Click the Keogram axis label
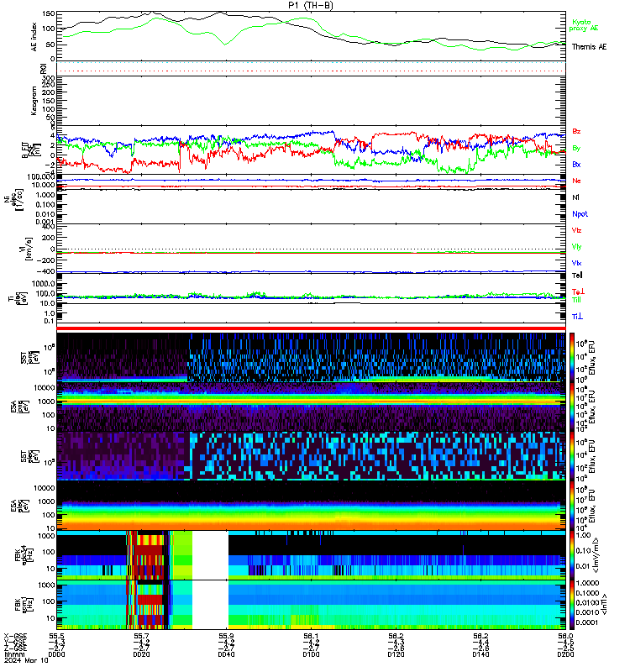Viewport: 630px width, 672px height. 34,101
